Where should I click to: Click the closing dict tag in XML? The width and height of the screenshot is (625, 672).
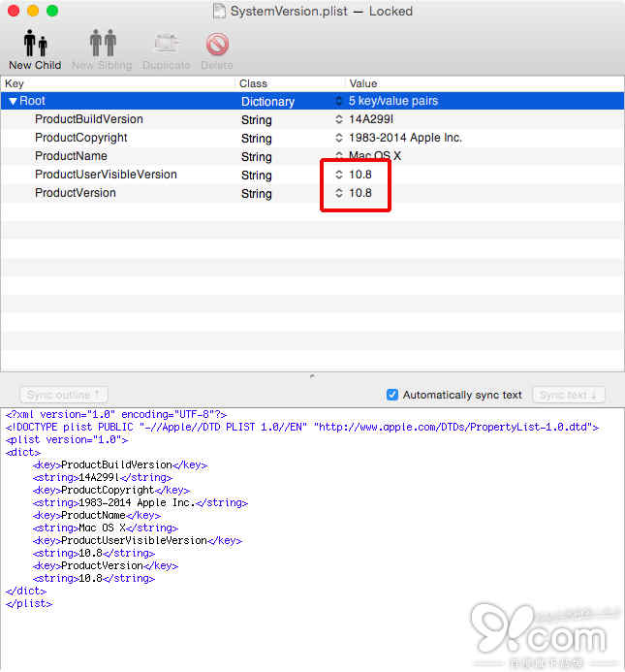coord(26,591)
